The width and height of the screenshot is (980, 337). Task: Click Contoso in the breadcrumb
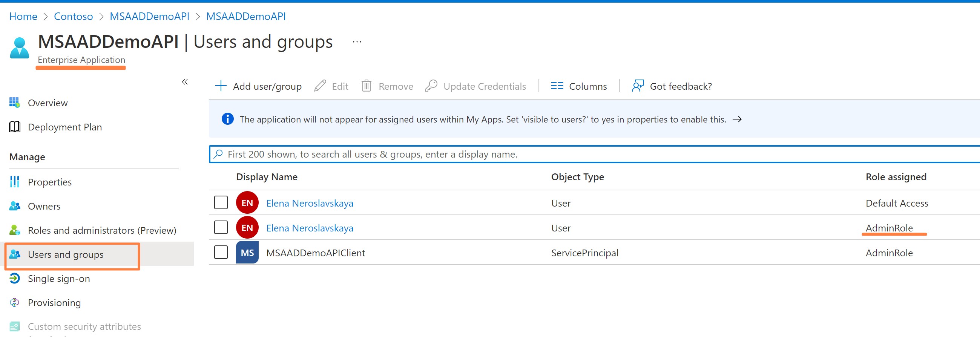pos(74,16)
